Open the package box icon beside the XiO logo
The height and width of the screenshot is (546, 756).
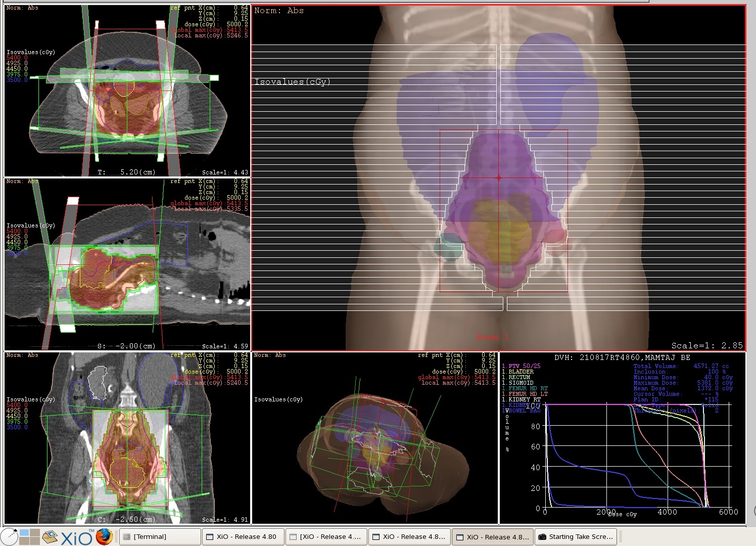pos(51,536)
